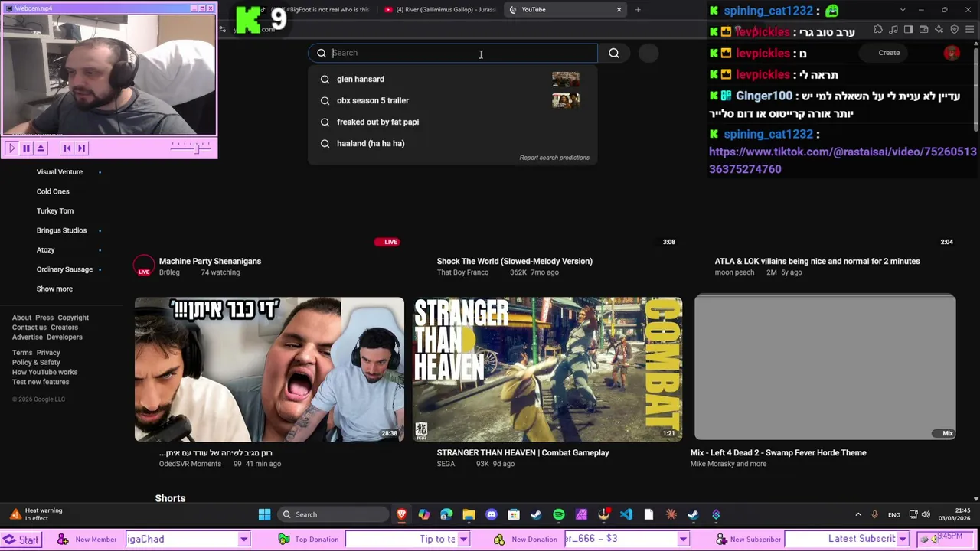Image resolution: width=980 pixels, height=551 pixels.
Task: Open the OdedSVR Moments video thumbnail
Action: 269,370
